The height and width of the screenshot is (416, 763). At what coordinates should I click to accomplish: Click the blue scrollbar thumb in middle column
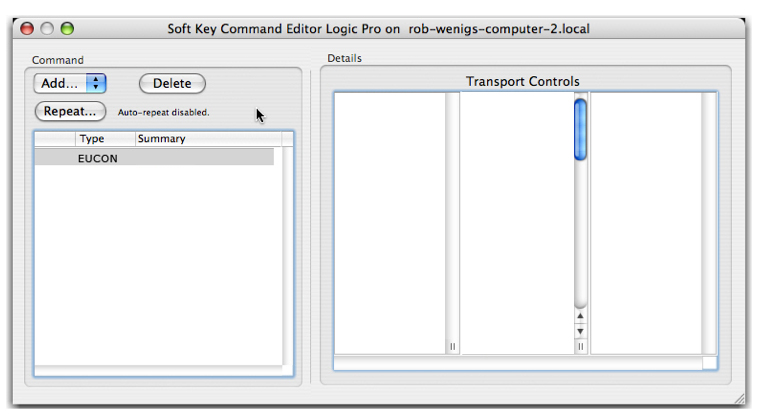tap(580, 128)
